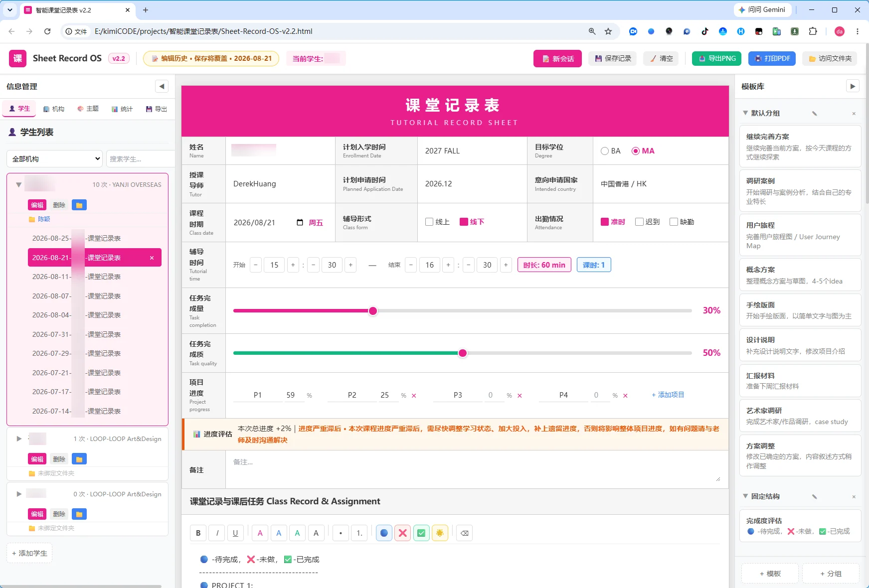Open the calendar picker for class date
The height and width of the screenshot is (588, 869).
coord(300,222)
